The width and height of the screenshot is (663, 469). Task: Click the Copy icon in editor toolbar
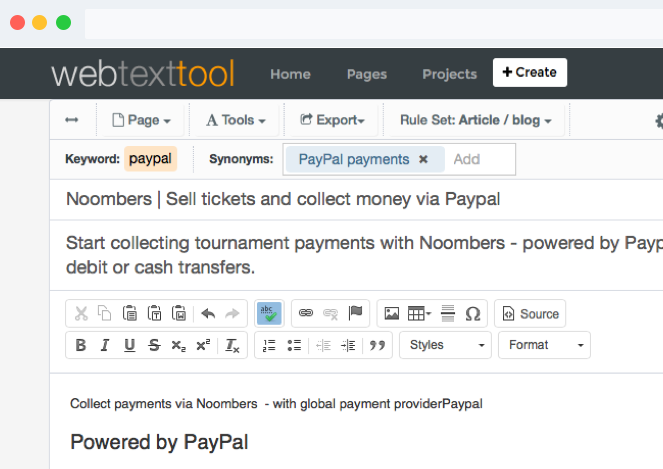coord(104,314)
